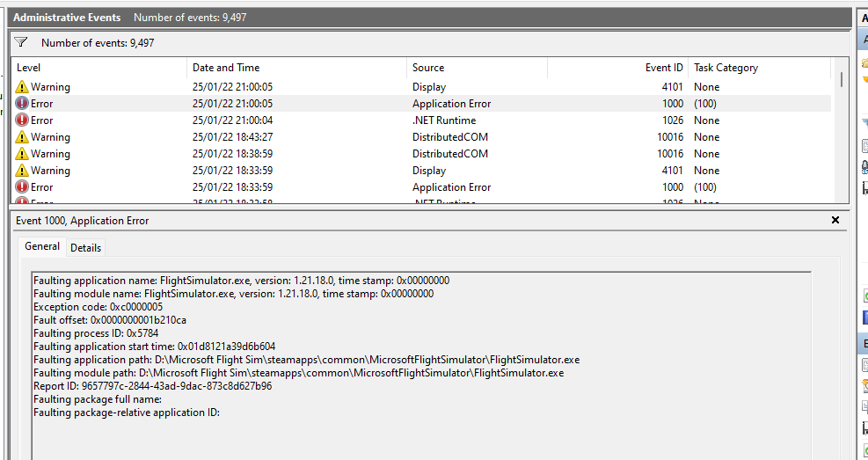This screenshot has height=460, width=868.
Task: Select date 21:00:05 in Application Error row
Action: pos(232,104)
